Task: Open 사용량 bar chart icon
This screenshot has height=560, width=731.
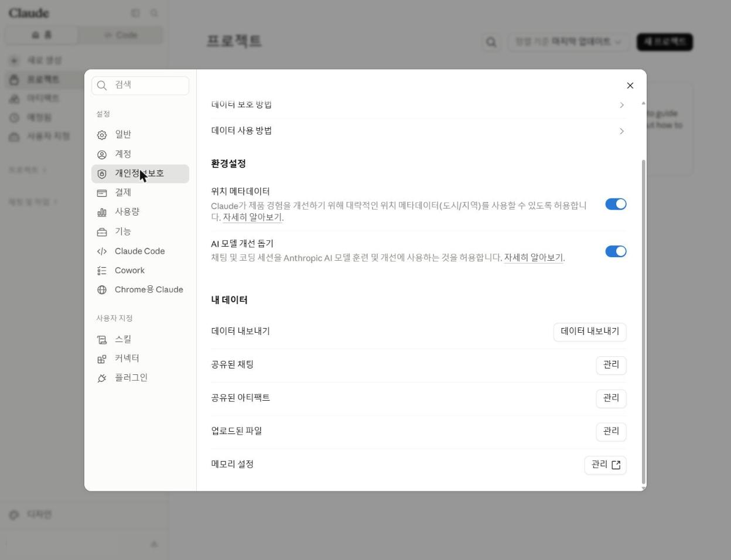Action: (102, 212)
